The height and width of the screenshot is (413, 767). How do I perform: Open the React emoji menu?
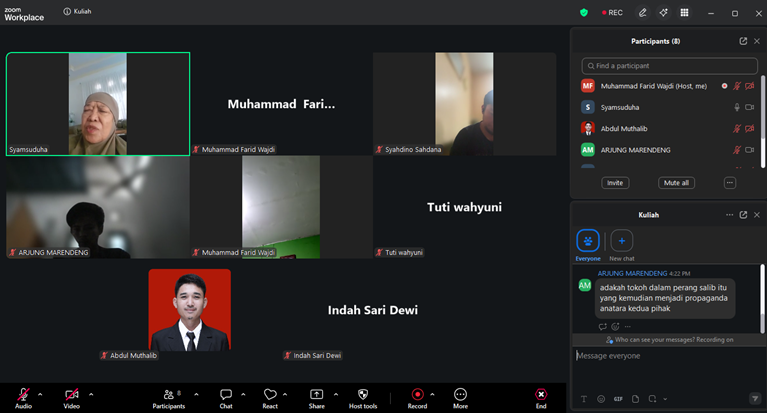pos(270,398)
